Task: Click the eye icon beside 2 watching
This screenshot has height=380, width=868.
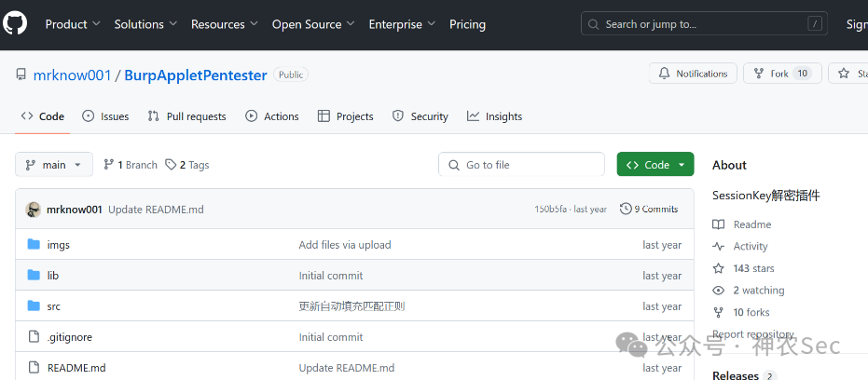Action: (x=719, y=291)
